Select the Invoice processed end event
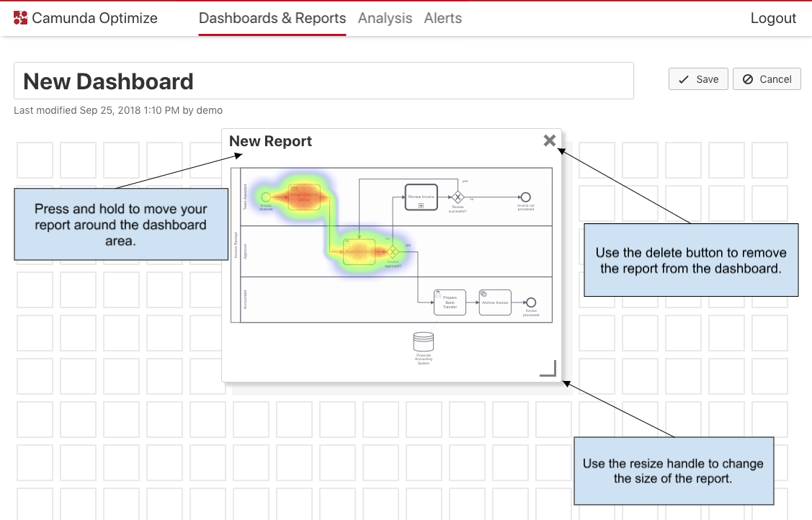Screen dimensions: 812x520 (x=531, y=302)
